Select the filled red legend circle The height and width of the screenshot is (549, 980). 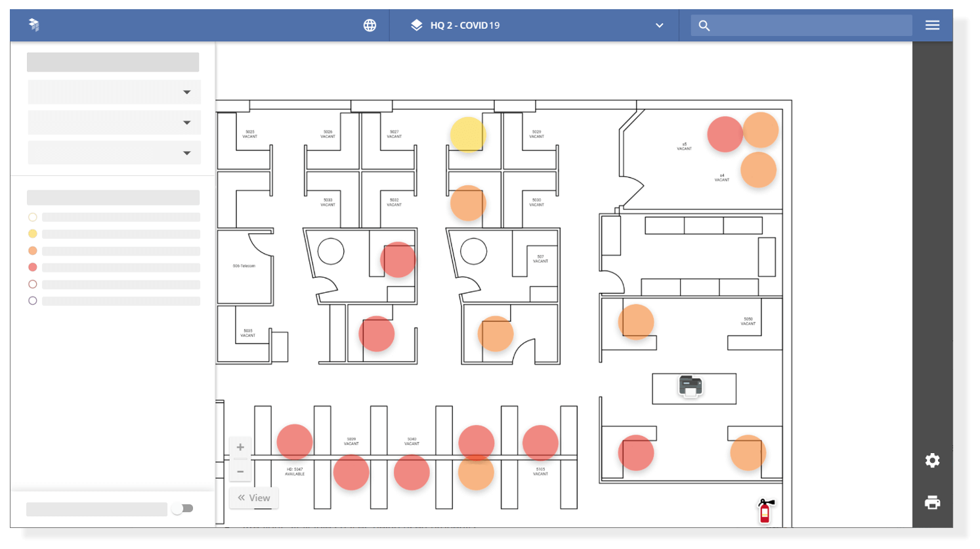(32, 267)
